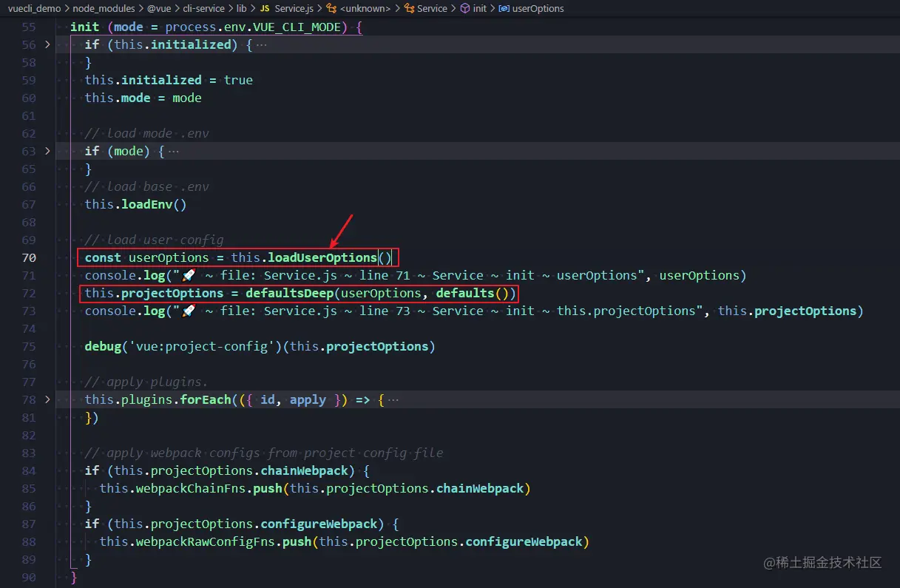Viewport: 900px width, 588px height.
Task: Click configureWebpack on line 87
Action: [319, 524]
